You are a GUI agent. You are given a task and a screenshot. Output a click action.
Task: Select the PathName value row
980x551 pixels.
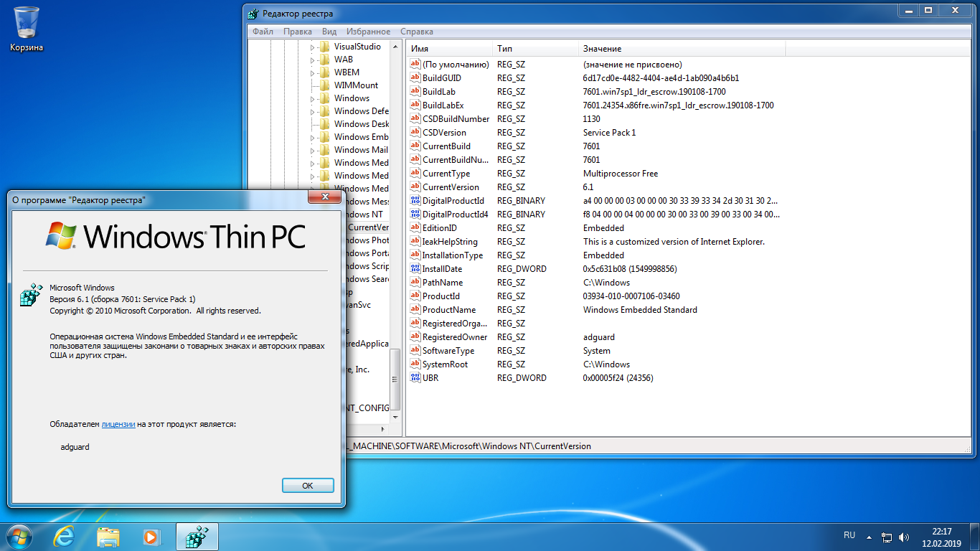(595, 282)
